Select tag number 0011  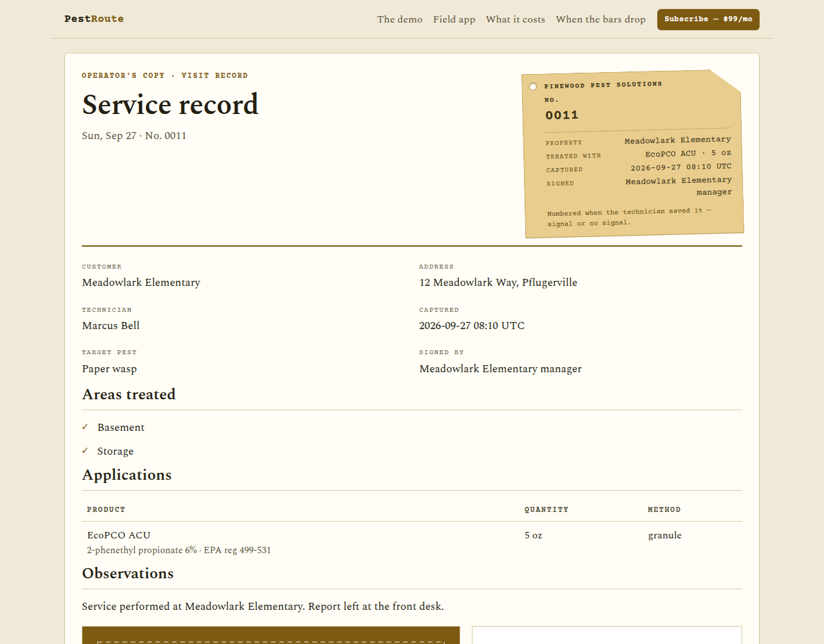tap(562, 115)
